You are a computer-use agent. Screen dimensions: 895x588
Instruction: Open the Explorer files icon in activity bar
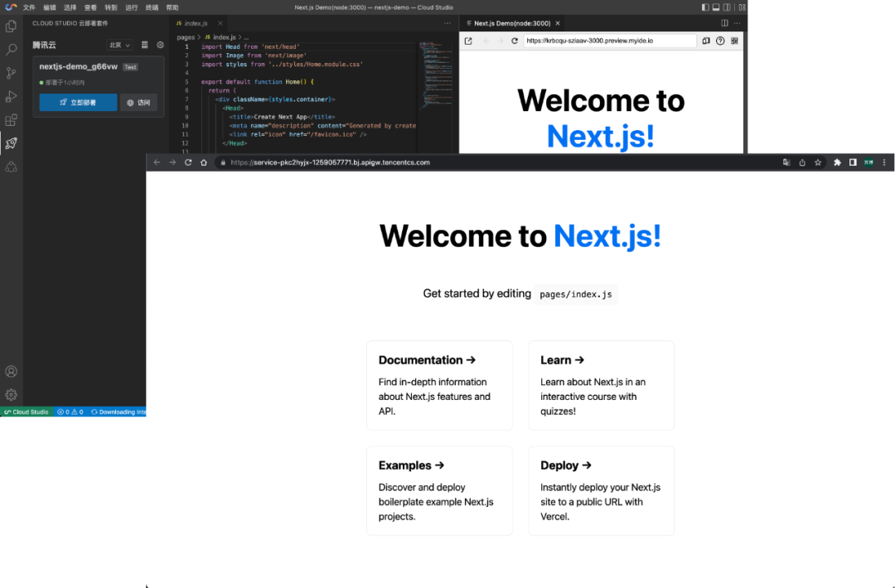point(11,27)
